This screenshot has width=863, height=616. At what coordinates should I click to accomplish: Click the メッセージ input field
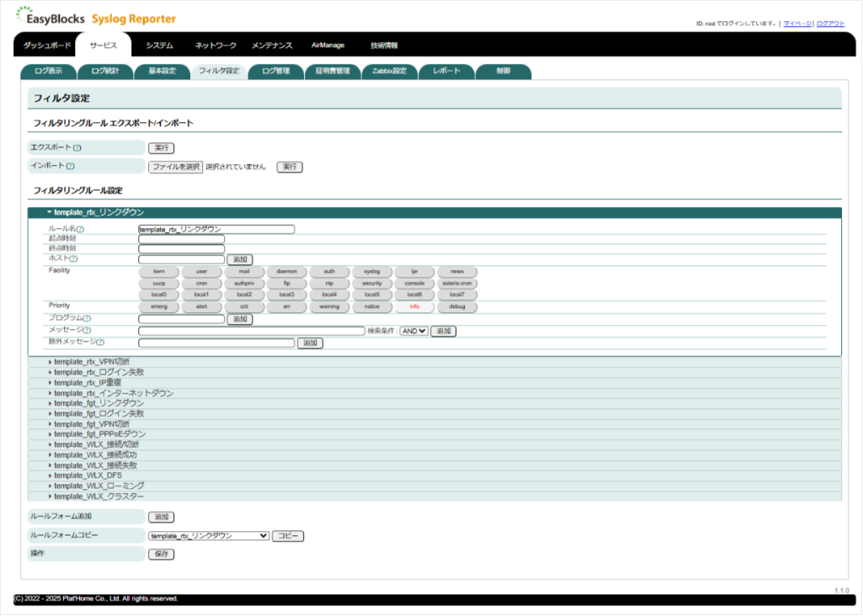252,331
